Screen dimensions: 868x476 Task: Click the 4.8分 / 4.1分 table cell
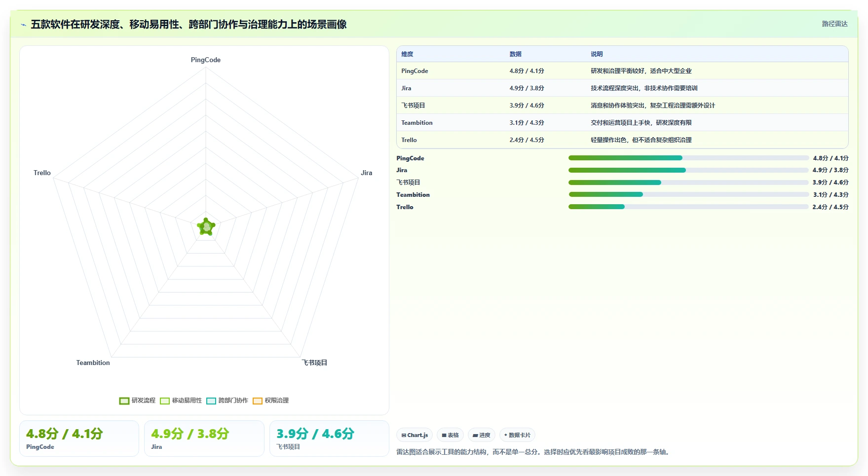527,71
